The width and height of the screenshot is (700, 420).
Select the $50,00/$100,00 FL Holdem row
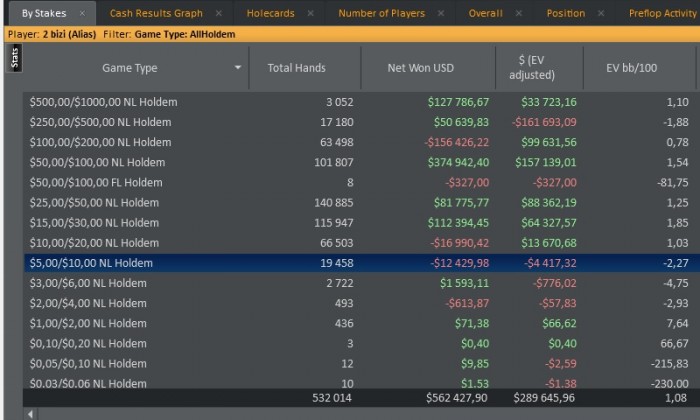(200, 182)
